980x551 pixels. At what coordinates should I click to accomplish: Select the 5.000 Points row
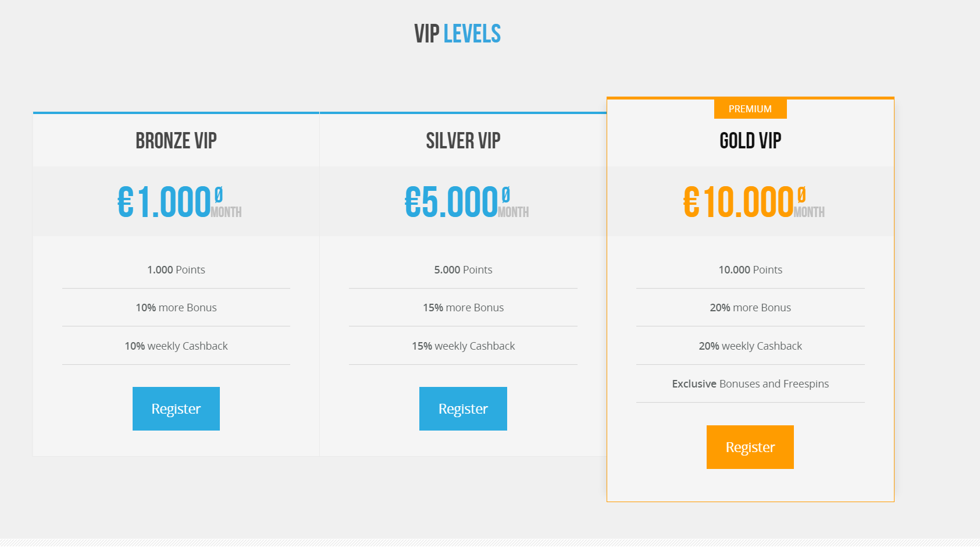point(463,269)
